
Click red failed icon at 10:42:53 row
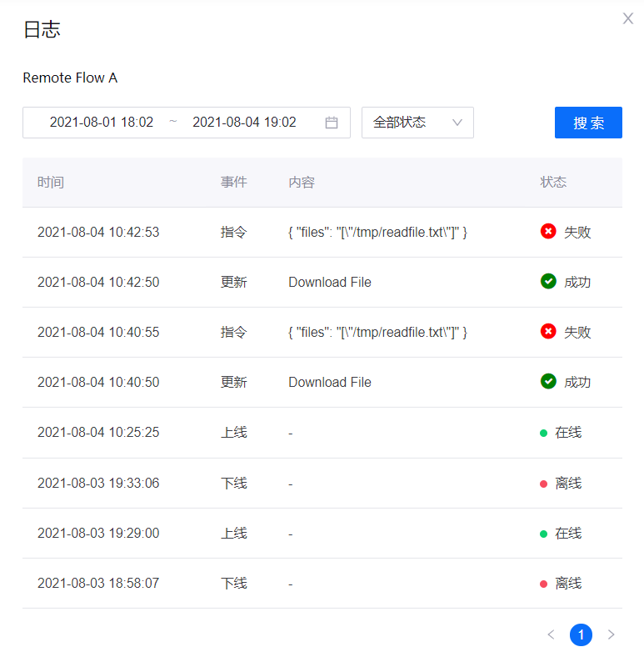tap(548, 232)
